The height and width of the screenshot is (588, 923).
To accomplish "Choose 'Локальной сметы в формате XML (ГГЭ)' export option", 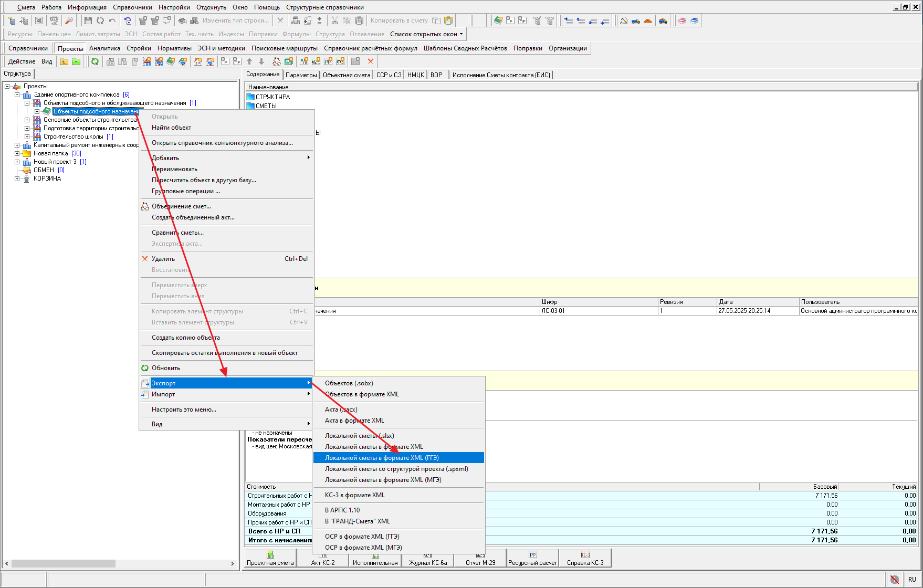I will [x=382, y=458].
